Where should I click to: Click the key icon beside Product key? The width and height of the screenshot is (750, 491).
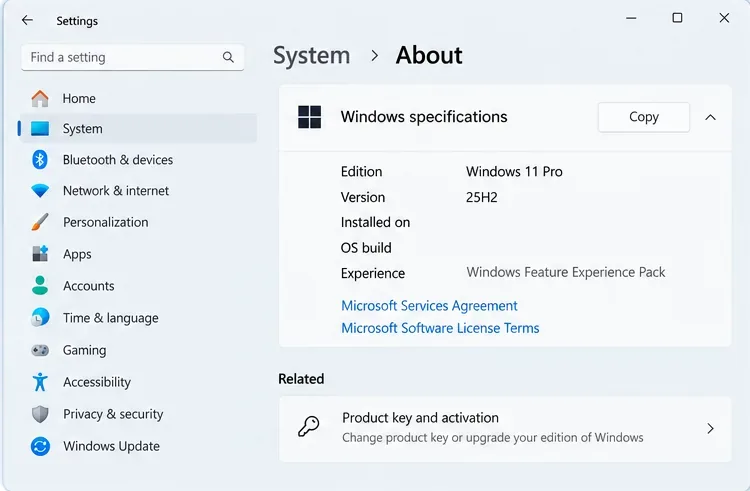click(309, 426)
